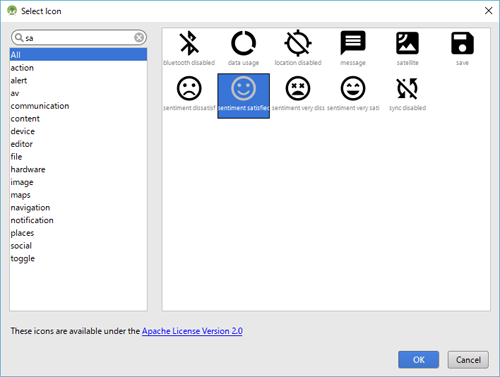Choose the notification category

point(78,220)
